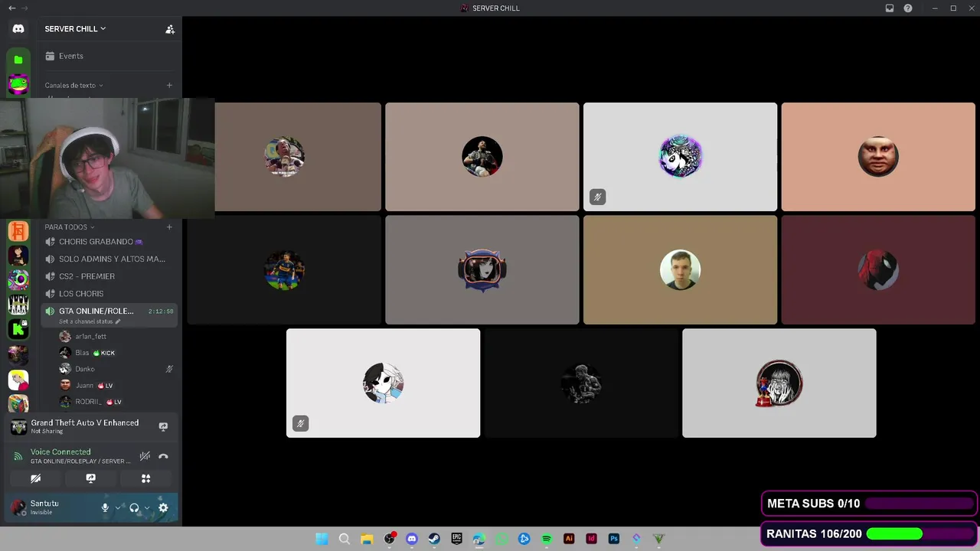Open OBS Studio from taskbar

click(389, 539)
